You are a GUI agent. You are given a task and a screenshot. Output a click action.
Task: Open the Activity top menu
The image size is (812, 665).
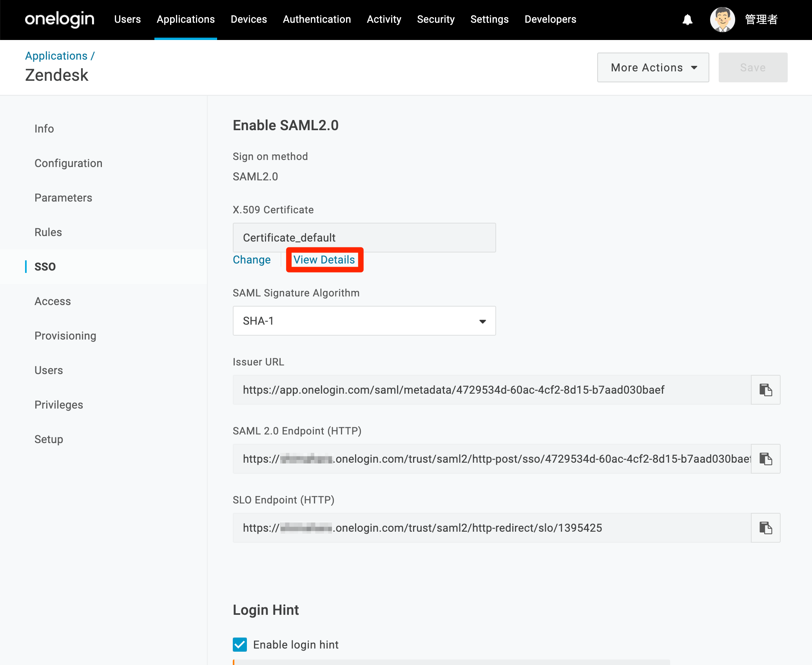384,19
